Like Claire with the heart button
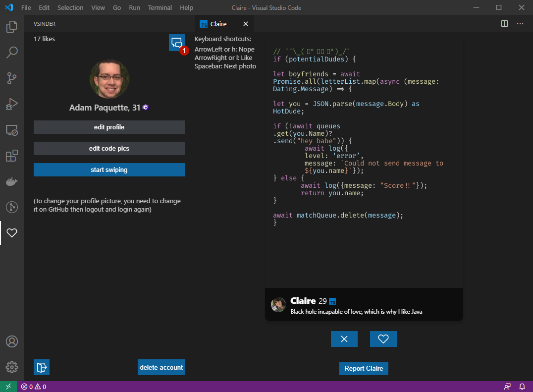Image resolution: width=533 pixels, height=392 pixels. 383,339
